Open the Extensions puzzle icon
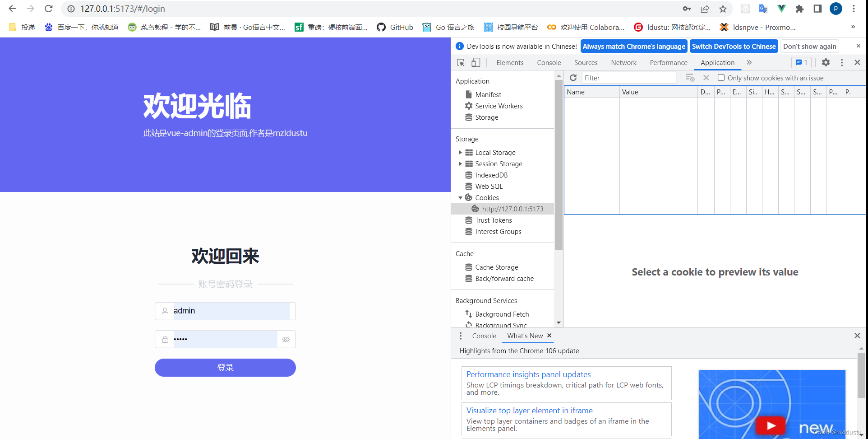The width and height of the screenshot is (868, 439). [799, 9]
